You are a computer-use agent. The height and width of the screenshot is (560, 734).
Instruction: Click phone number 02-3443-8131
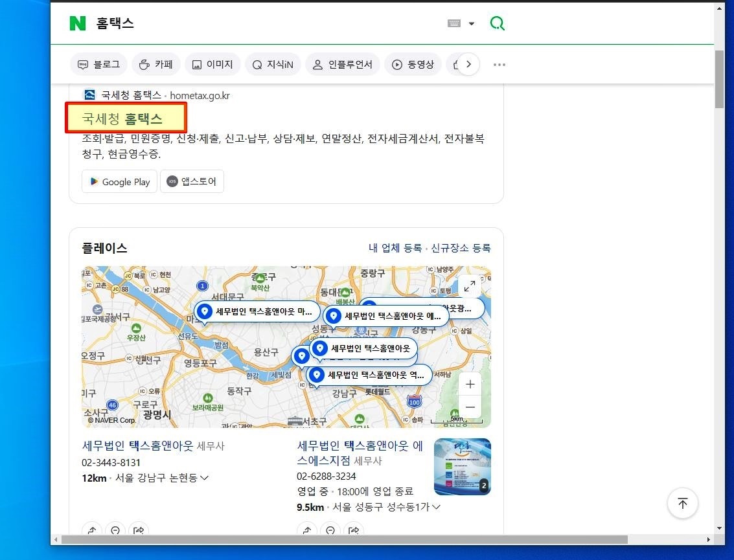point(111,463)
